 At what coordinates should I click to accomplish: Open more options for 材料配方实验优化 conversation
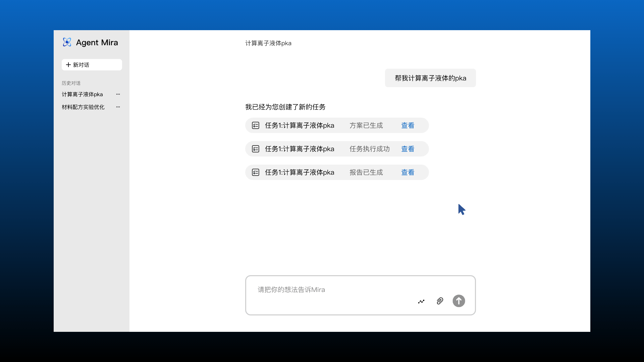pyautogui.click(x=118, y=107)
